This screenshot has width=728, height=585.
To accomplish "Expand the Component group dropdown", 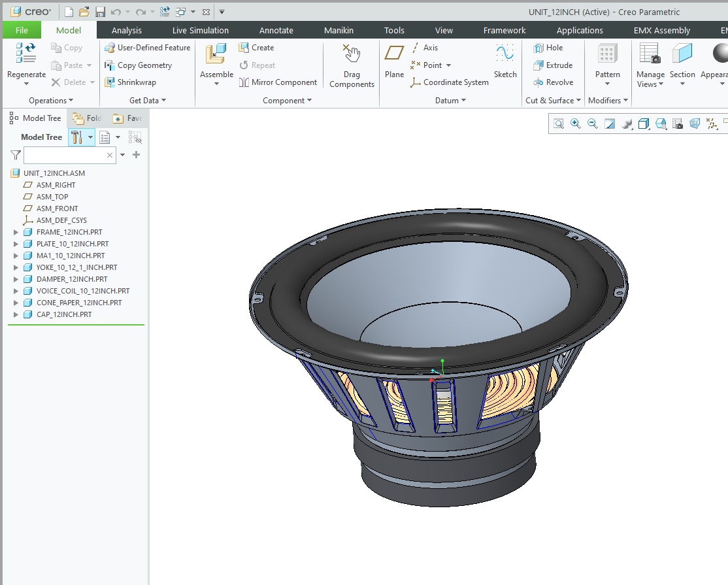I will 287,100.
